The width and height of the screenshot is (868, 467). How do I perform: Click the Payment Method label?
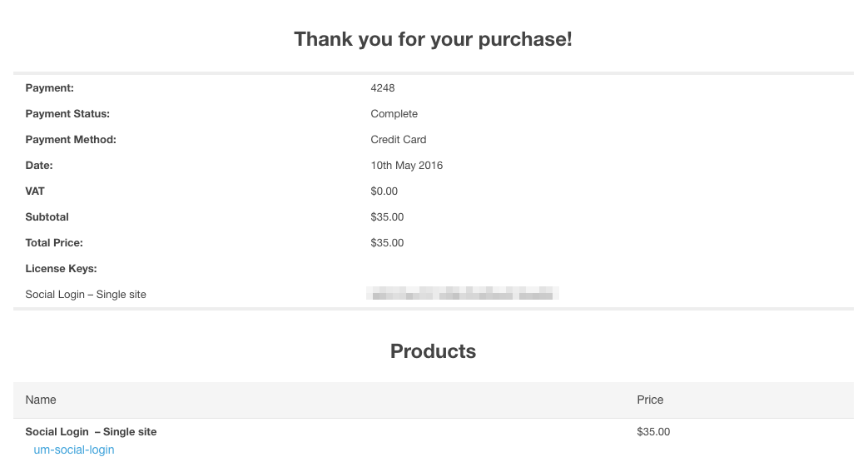71,139
